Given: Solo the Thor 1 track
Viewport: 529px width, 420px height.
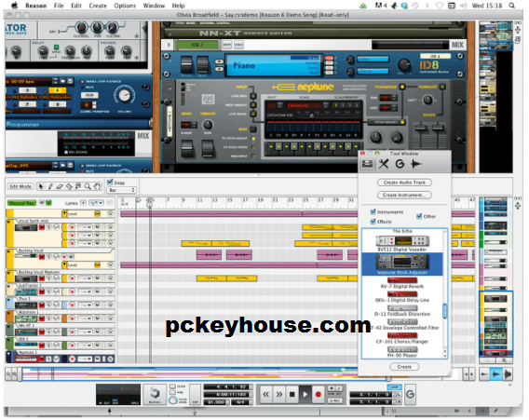Looking at the screenshot, I should tap(49, 305).
